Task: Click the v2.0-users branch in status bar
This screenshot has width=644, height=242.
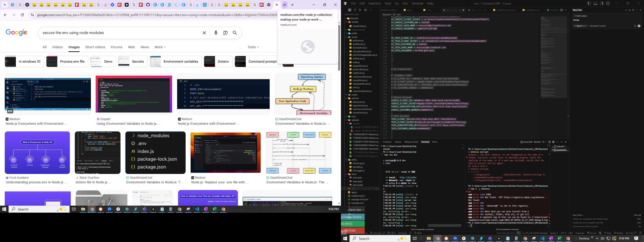Action: pyautogui.click(x=376, y=233)
